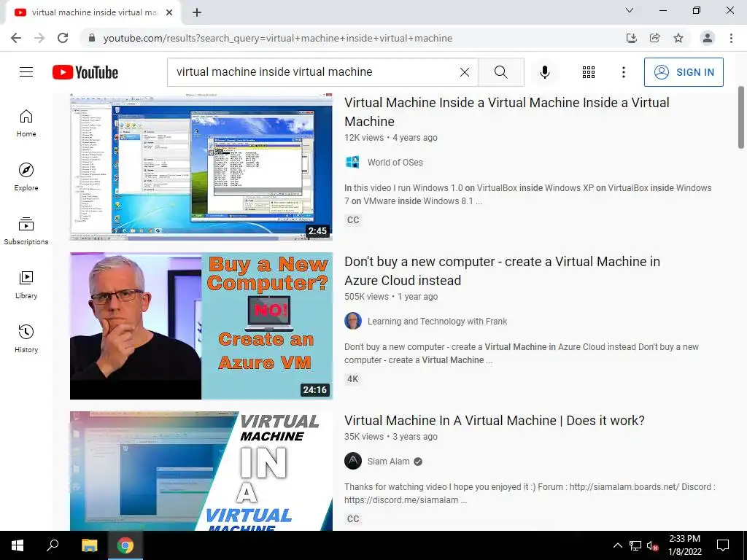Close the YouTube search results tab
Screen dimensions: 747x560
169,12
